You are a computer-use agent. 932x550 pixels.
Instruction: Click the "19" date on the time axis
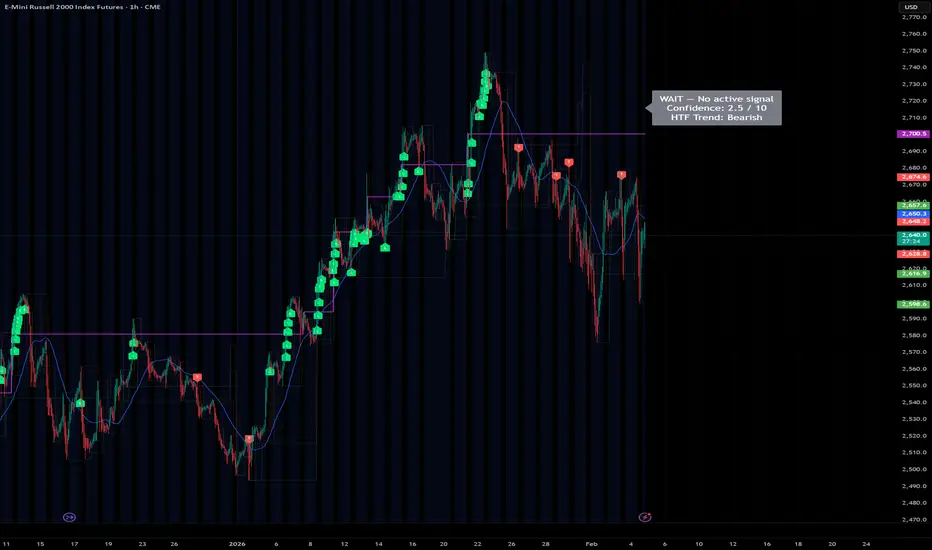tap(108, 543)
